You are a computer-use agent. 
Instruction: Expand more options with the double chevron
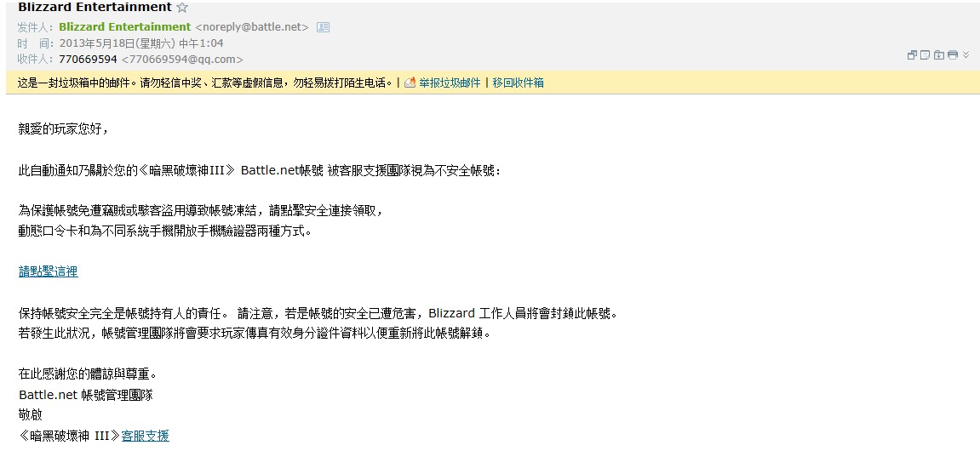pos(966,55)
